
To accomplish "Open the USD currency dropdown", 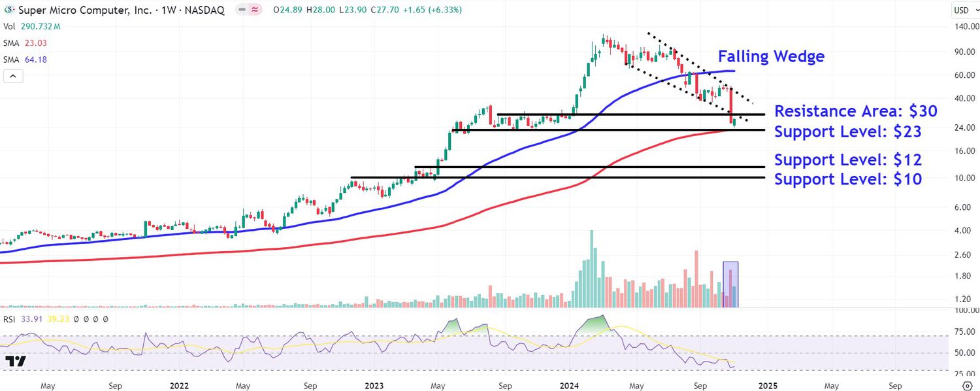I will (964, 10).
